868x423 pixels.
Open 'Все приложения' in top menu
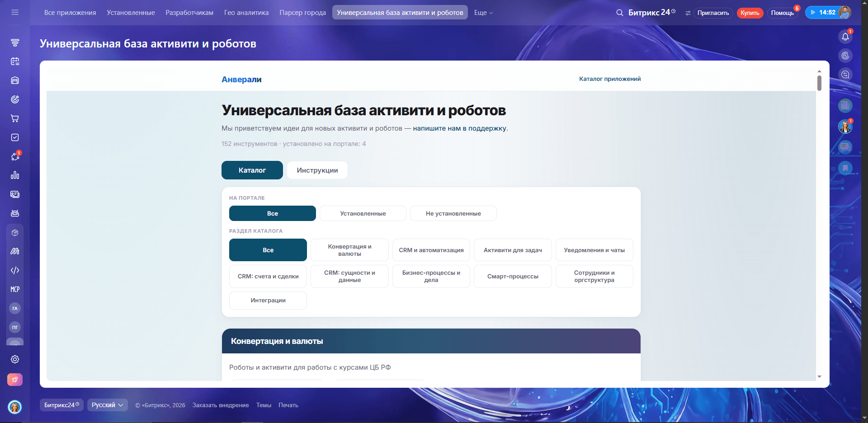click(x=70, y=13)
